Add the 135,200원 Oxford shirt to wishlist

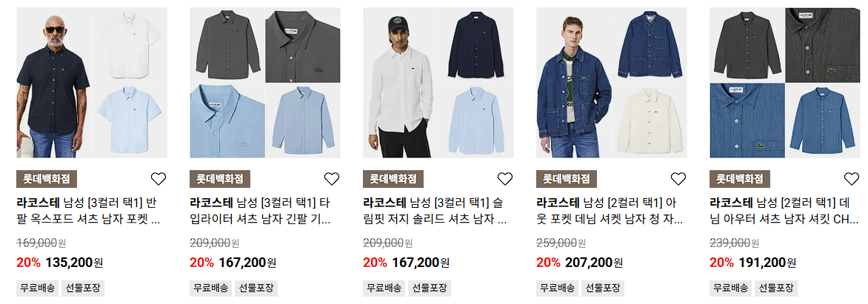pos(158,178)
